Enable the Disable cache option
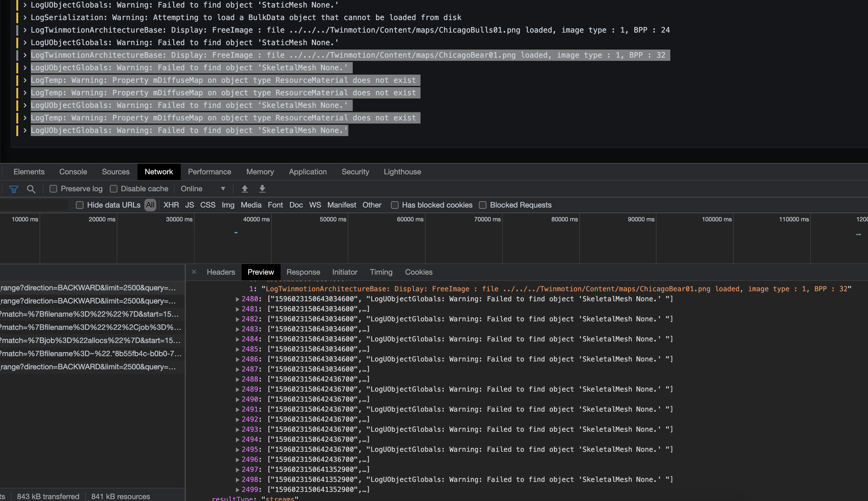The image size is (868, 501). (x=114, y=188)
